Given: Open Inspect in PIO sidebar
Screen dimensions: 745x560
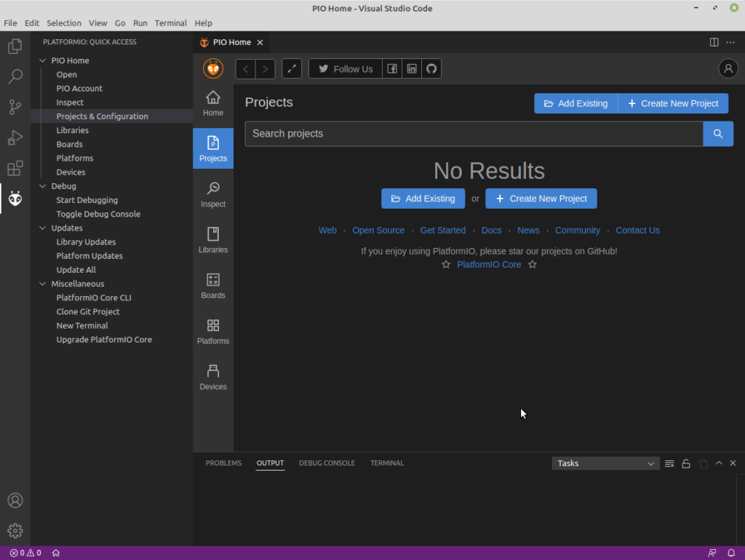Looking at the screenshot, I should (x=213, y=195).
